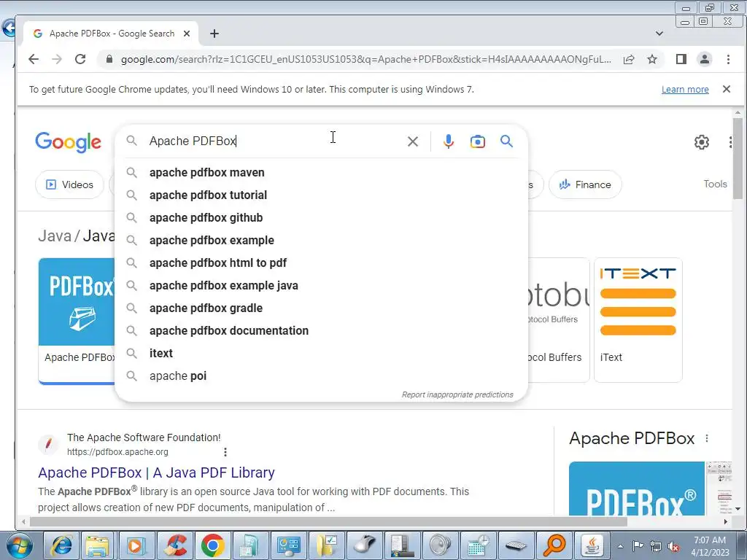Open a new tab with plus button
The image size is (747, 560).
214,34
